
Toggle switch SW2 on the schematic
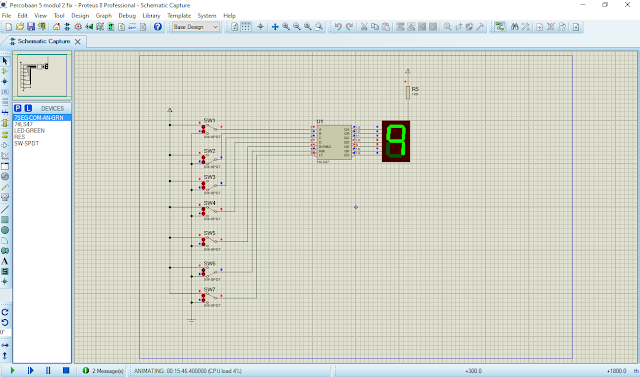tap(210, 159)
